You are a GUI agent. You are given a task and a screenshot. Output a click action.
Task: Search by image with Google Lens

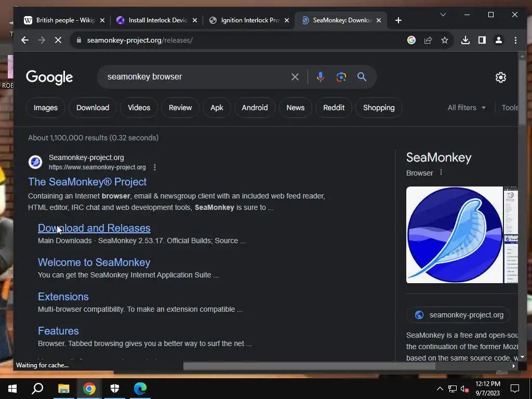341,77
